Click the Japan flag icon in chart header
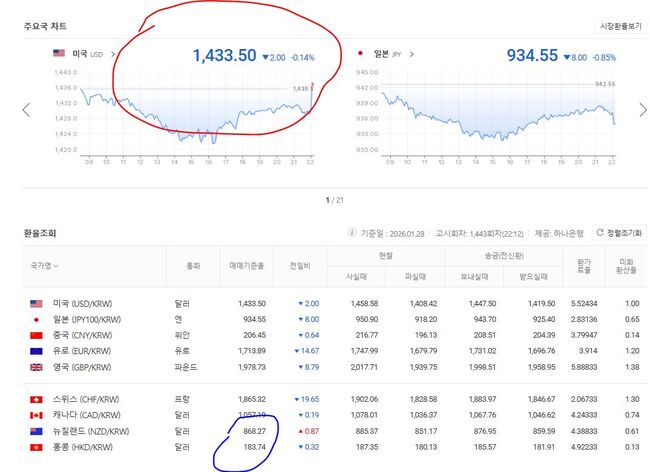This screenshot has width=650, height=472. click(360, 54)
